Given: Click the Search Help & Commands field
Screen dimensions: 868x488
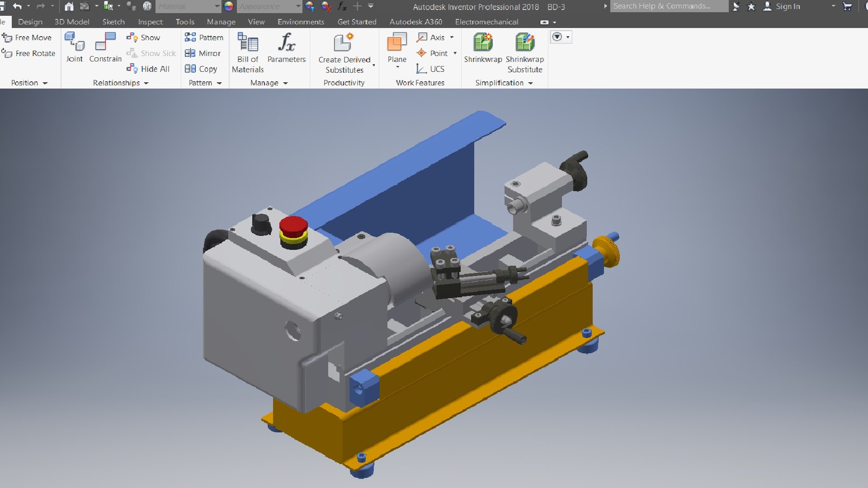Looking at the screenshot, I should (669, 6).
